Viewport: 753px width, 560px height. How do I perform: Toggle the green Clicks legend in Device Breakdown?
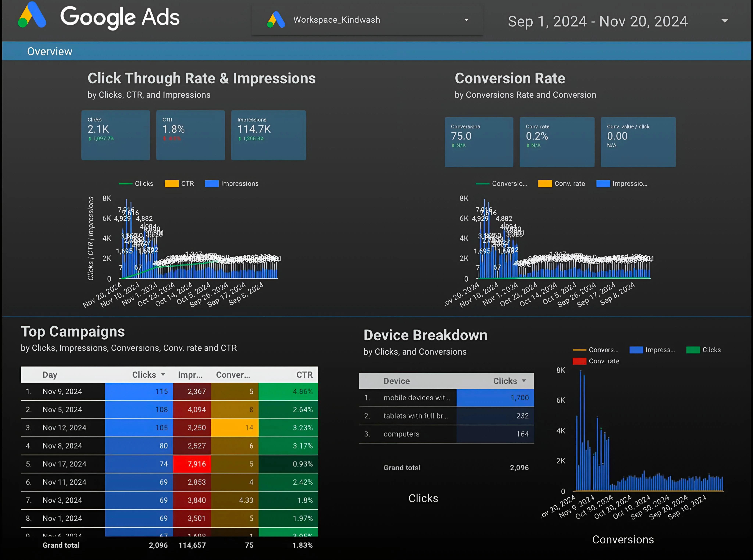coord(704,350)
